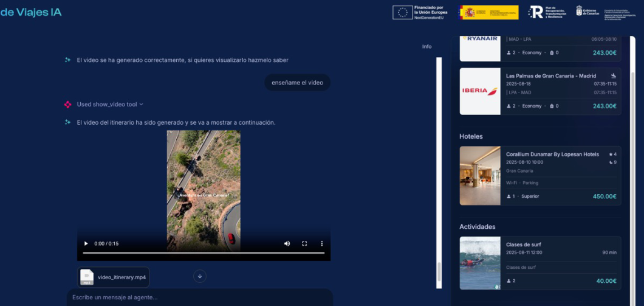Image resolution: width=644 pixels, height=306 pixels.
Task: Click the Union Europea funding logo
Action: click(x=420, y=12)
